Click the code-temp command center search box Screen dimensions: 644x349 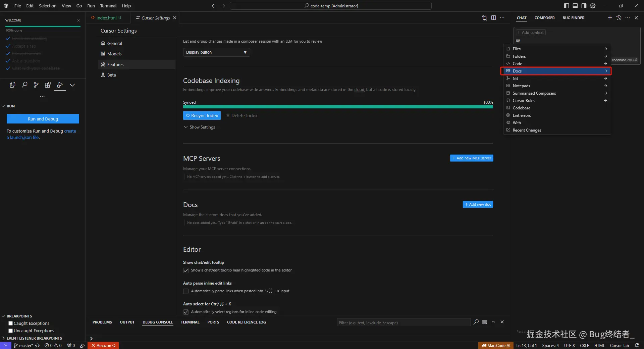click(331, 6)
